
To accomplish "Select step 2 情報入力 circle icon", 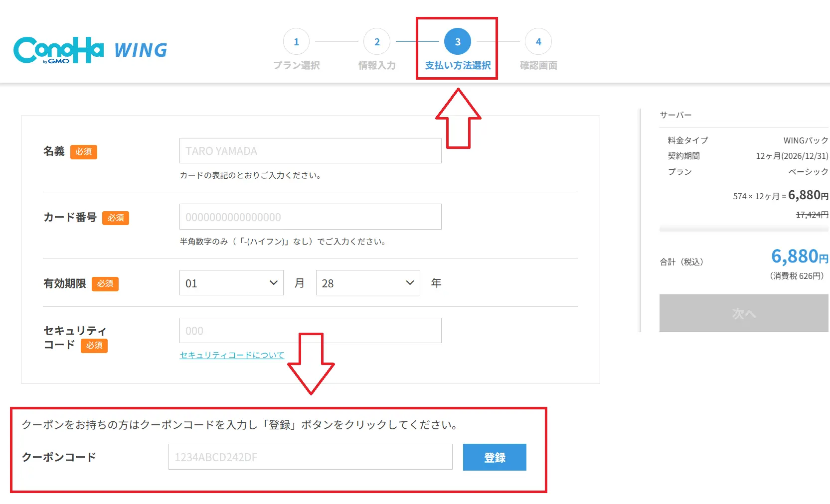I will pos(377,41).
